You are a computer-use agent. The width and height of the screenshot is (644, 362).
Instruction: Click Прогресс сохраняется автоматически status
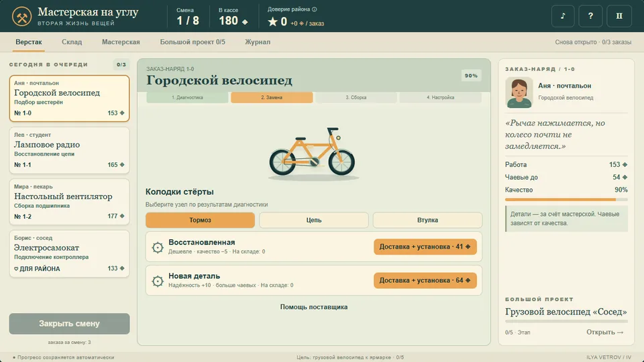[64, 357]
